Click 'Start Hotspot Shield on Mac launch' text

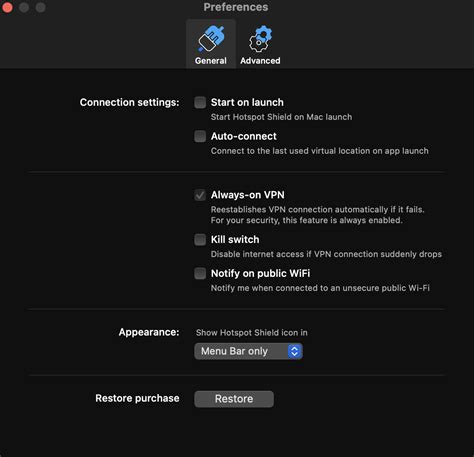tap(281, 117)
